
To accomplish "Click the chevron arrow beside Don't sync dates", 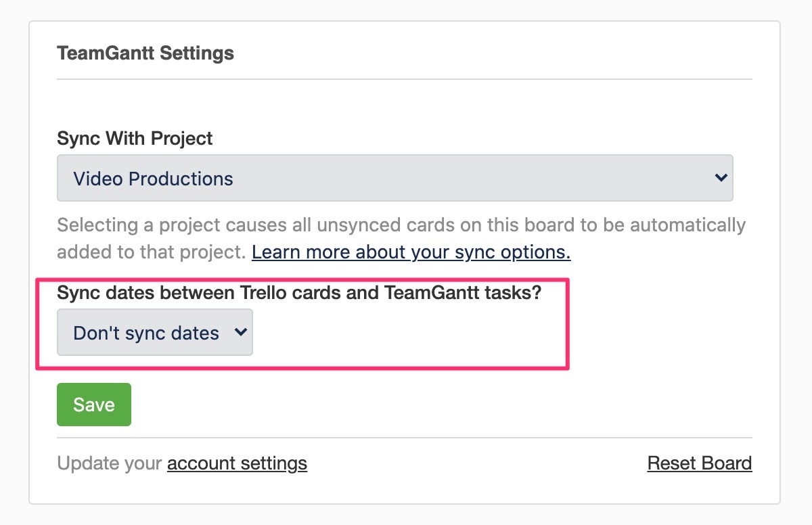I will 240,332.
